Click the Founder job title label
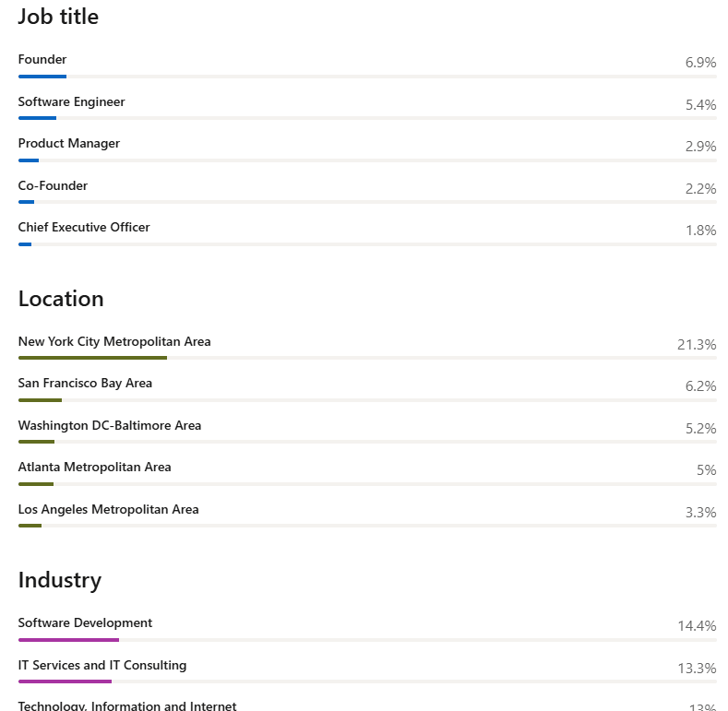 pyautogui.click(x=42, y=60)
